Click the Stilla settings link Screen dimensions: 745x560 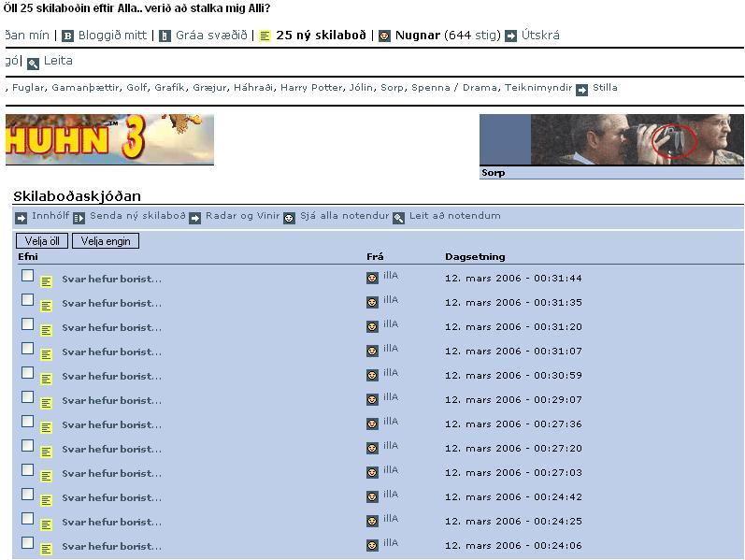pos(605,88)
